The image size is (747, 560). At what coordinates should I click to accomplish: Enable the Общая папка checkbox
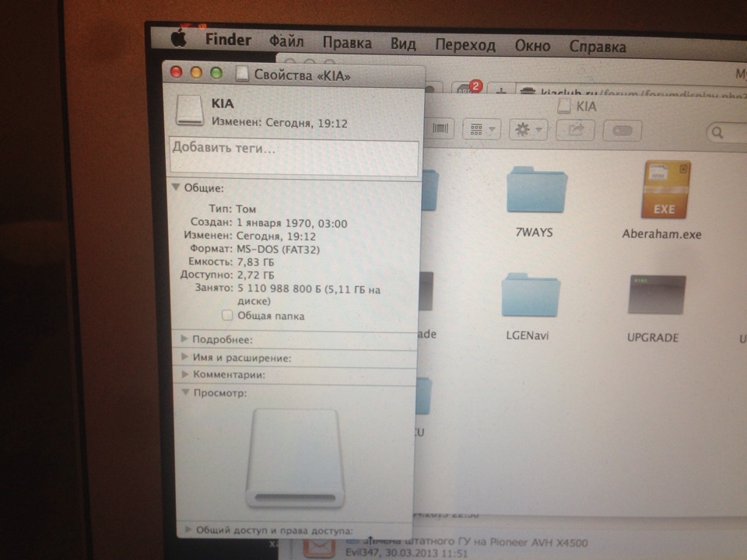click(x=227, y=315)
